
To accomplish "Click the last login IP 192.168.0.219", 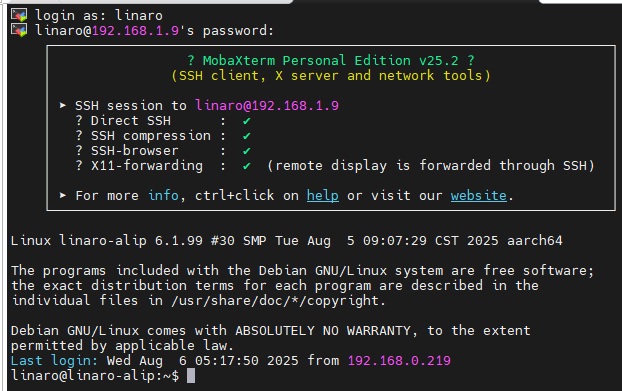I will point(399,360).
